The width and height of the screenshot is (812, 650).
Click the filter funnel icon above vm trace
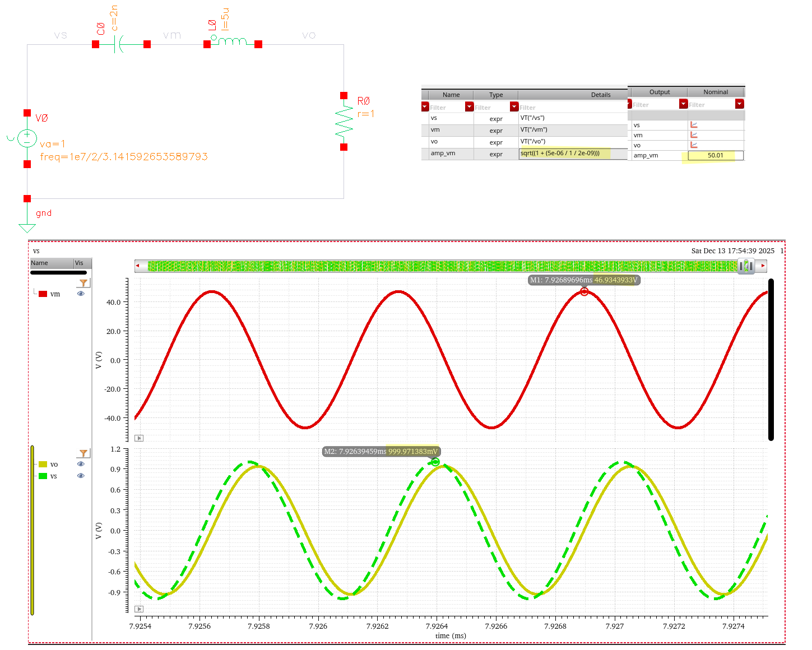coord(83,284)
